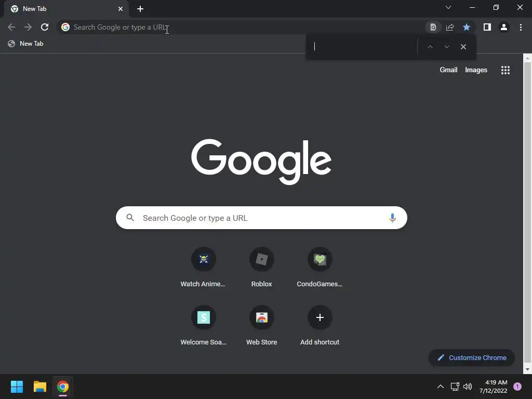Open File Explorer from the taskbar
532x399 pixels.
pyautogui.click(x=39, y=387)
